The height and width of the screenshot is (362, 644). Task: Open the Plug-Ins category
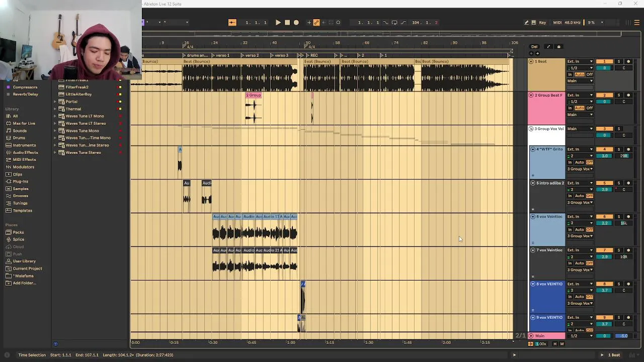click(x=20, y=182)
